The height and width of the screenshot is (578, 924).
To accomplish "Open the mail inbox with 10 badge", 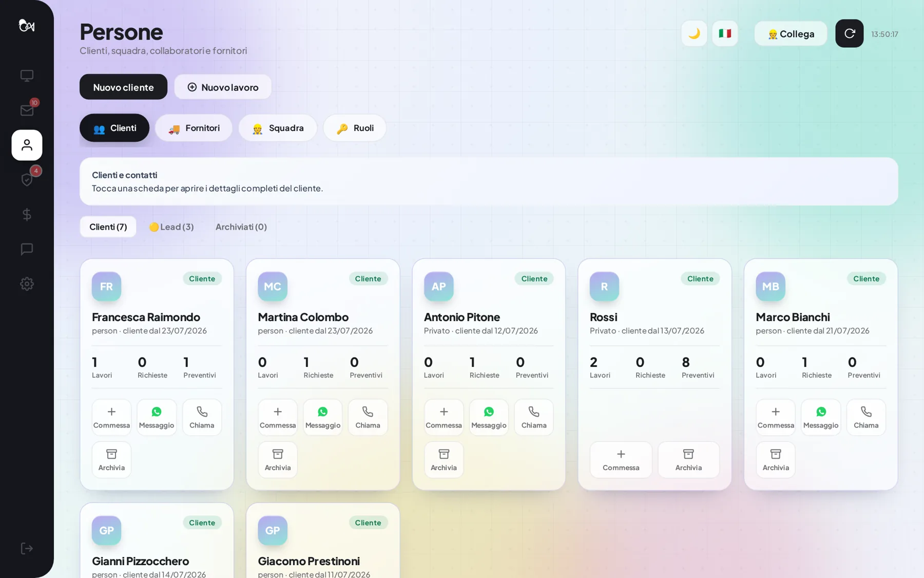I will (x=27, y=110).
